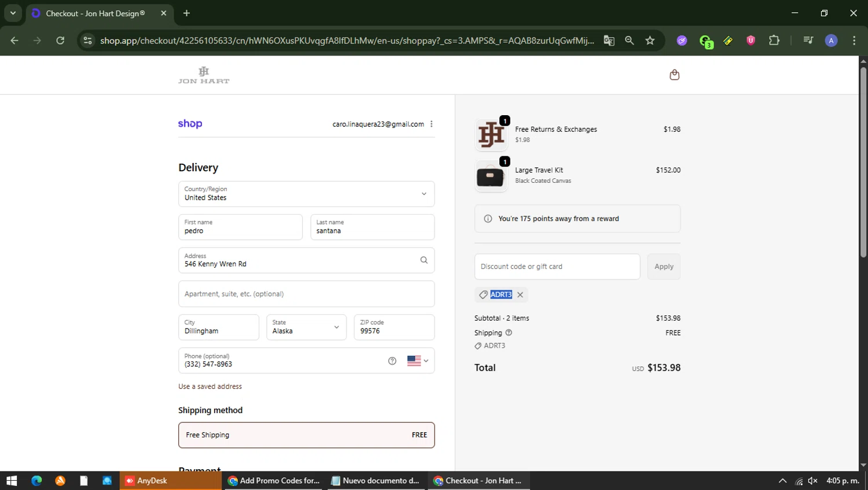Viewport: 868px width, 490px height.
Task: Open the orange taskbar app icon
Action: pos(60,481)
